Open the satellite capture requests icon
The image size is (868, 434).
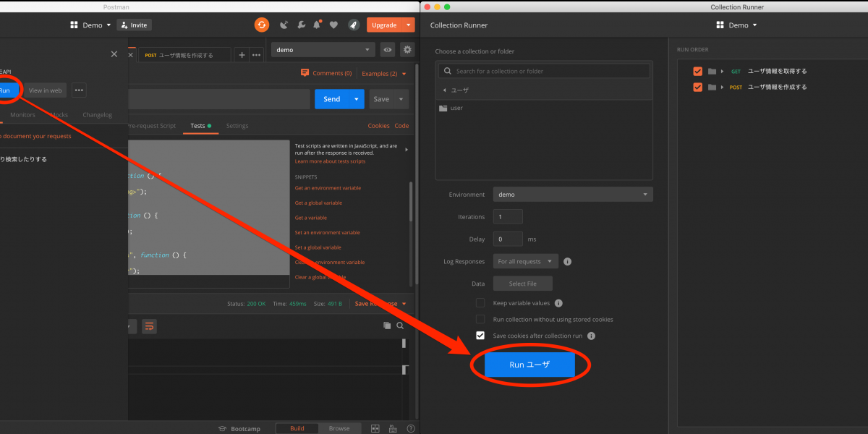pos(284,25)
